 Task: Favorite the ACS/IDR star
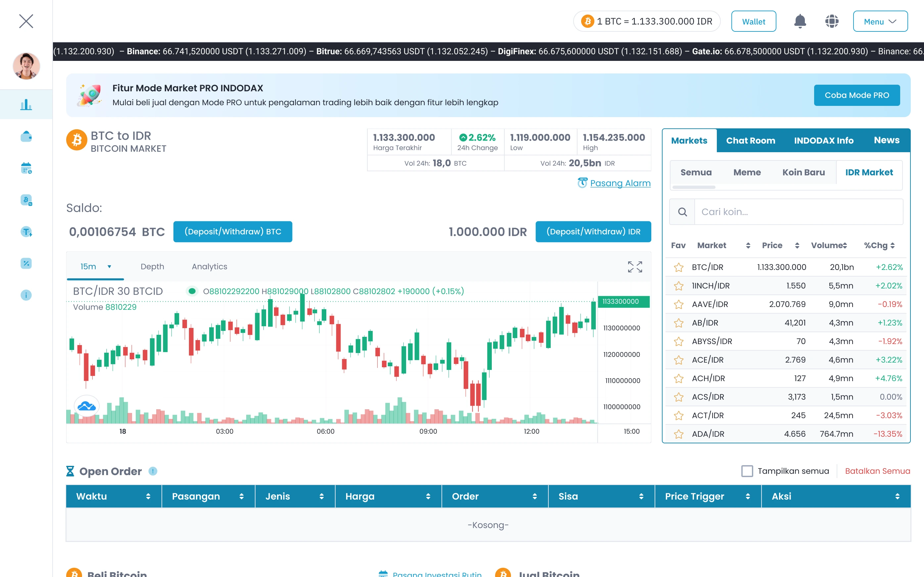point(678,397)
